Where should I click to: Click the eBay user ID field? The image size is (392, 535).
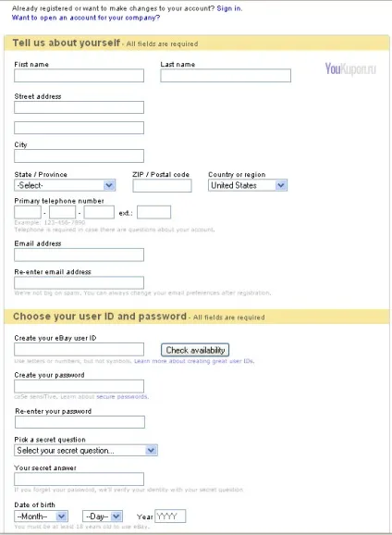point(80,349)
